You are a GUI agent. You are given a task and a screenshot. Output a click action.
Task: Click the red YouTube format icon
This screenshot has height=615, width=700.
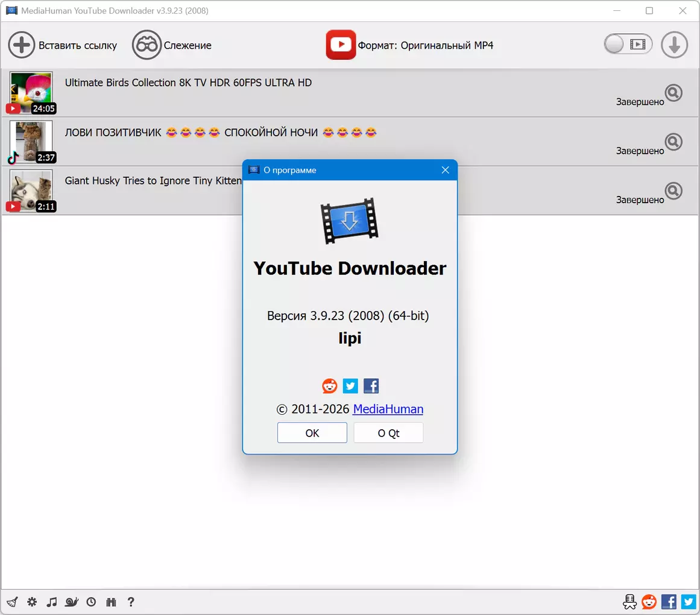pyautogui.click(x=341, y=45)
